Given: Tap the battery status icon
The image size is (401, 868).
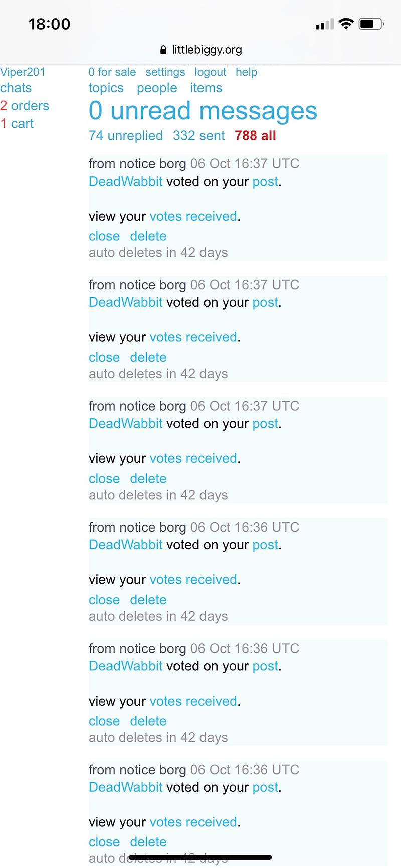Looking at the screenshot, I should [371, 24].
